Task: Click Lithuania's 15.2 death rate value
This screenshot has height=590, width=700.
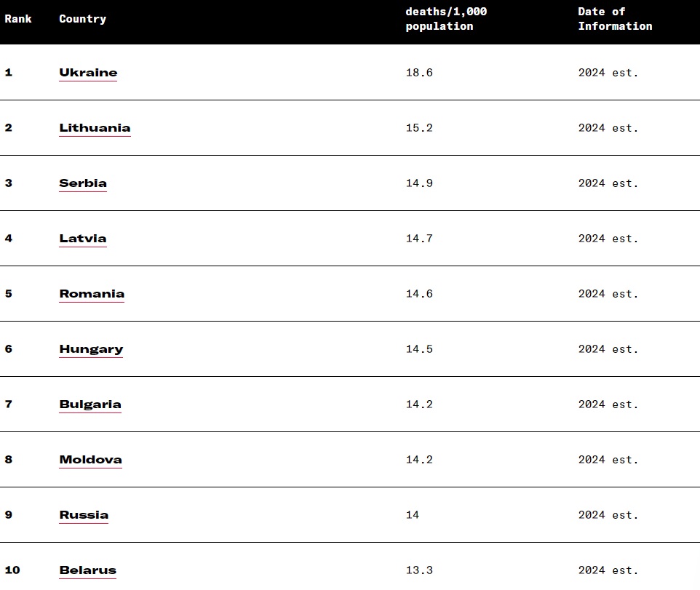Action: click(419, 128)
